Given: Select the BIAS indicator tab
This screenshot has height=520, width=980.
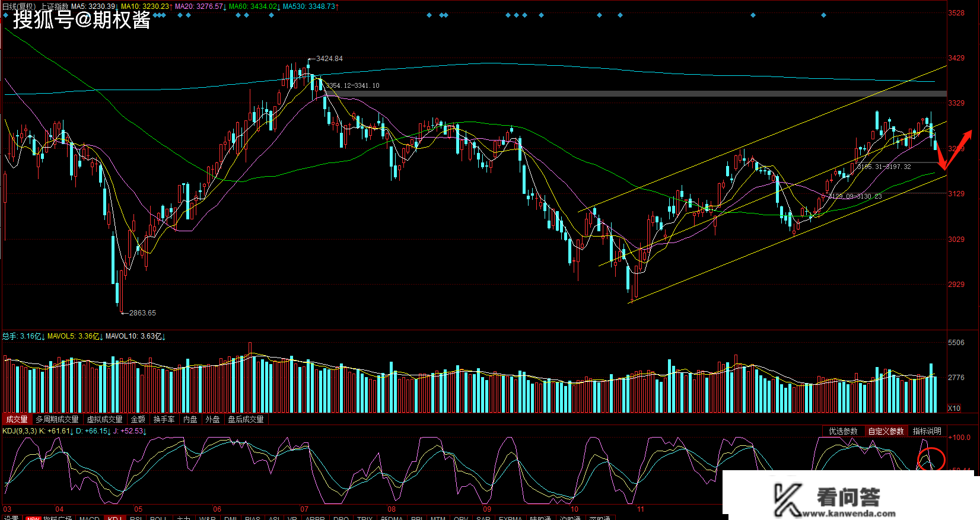Looking at the screenshot, I should click(x=253, y=518).
